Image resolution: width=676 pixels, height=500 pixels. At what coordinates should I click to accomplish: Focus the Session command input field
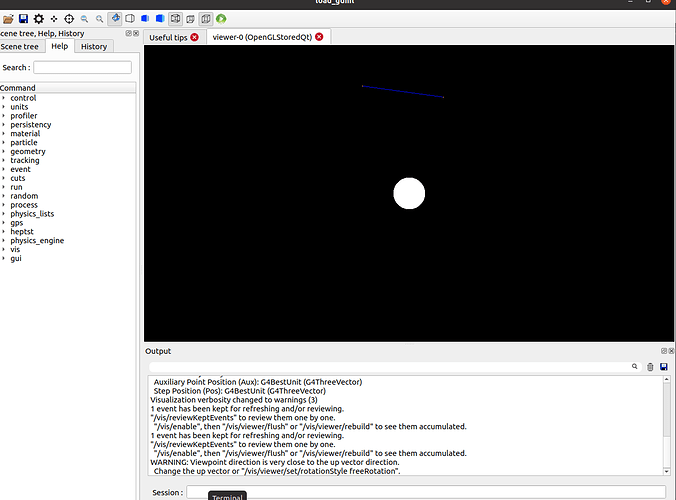pyautogui.click(x=426, y=492)
